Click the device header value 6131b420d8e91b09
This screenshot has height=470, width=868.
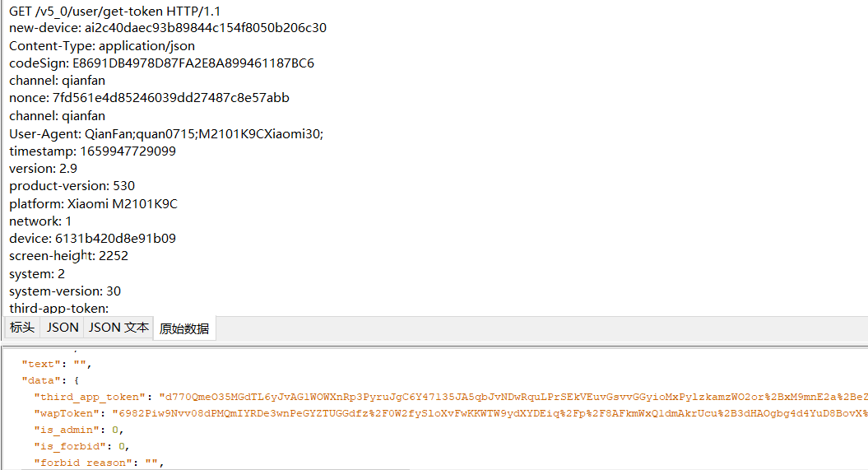[x=115, y=239]
